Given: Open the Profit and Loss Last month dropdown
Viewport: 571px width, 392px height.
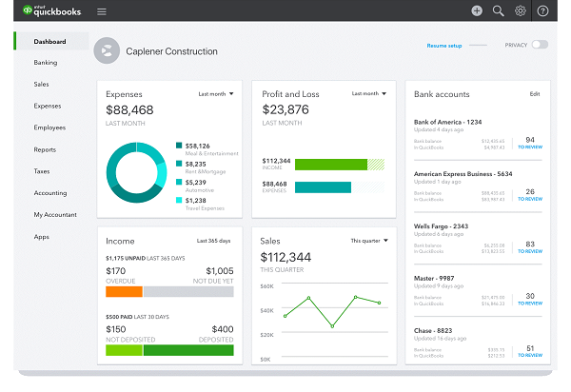Looking at the screenshot, I should click(369, 93).
